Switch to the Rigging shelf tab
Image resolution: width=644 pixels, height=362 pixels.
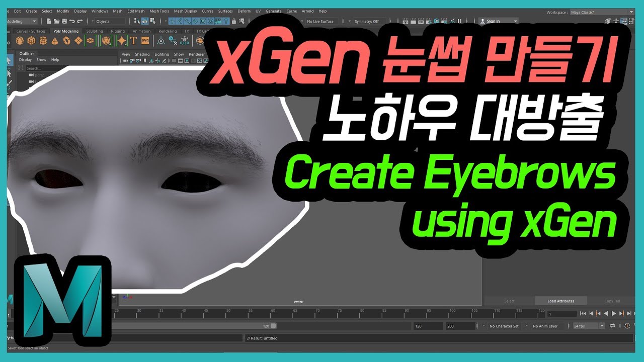coord(118,31)
